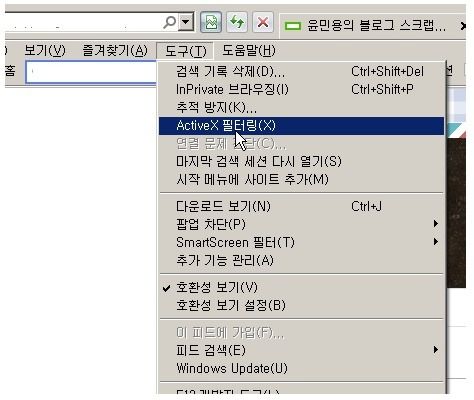Open 호환성 보기 설정(B) entry
Viewport: 474px width, 400px height.
click(301, 305)
